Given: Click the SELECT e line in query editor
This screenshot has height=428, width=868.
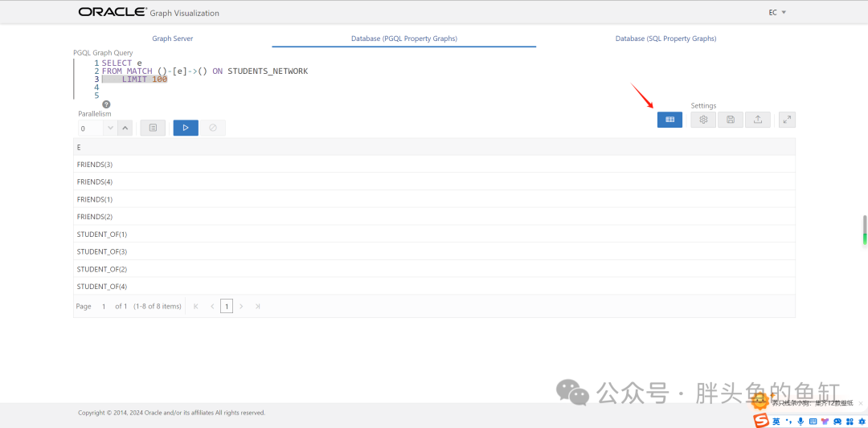Looking at the screenshot, I should [122, 63].
